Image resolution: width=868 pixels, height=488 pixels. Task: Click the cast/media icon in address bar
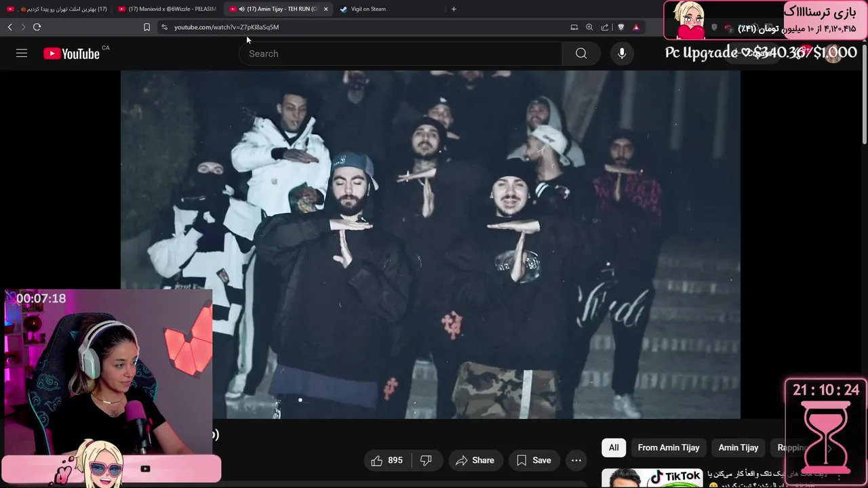pos(574,27)
